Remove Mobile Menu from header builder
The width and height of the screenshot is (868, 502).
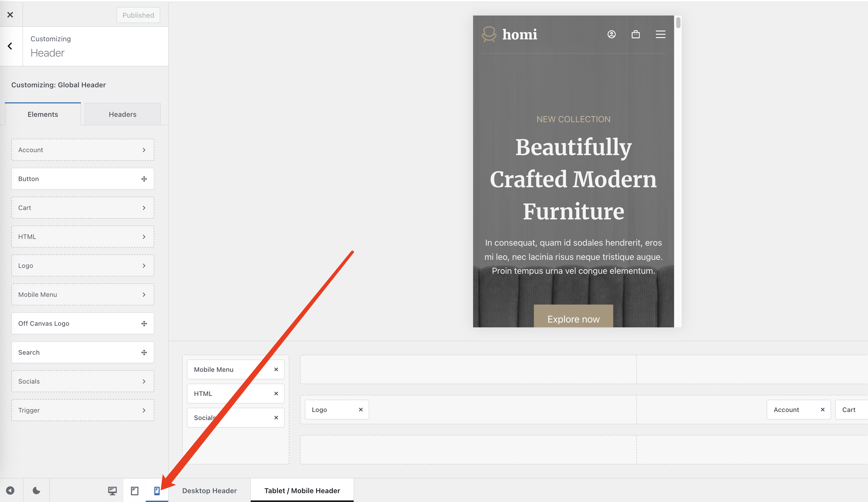click(276, 369)
